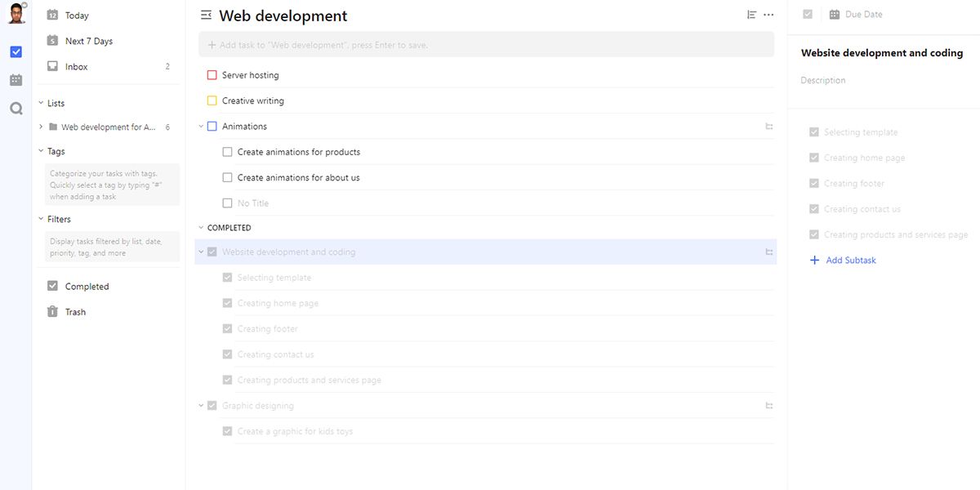Open the Next 7 Days list
980x490 pixels.
(88, 41)
